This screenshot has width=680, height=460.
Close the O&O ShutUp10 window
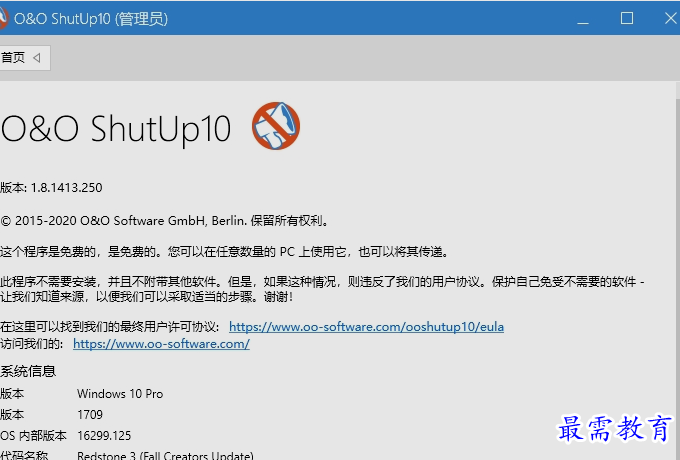tap(670, 18)
